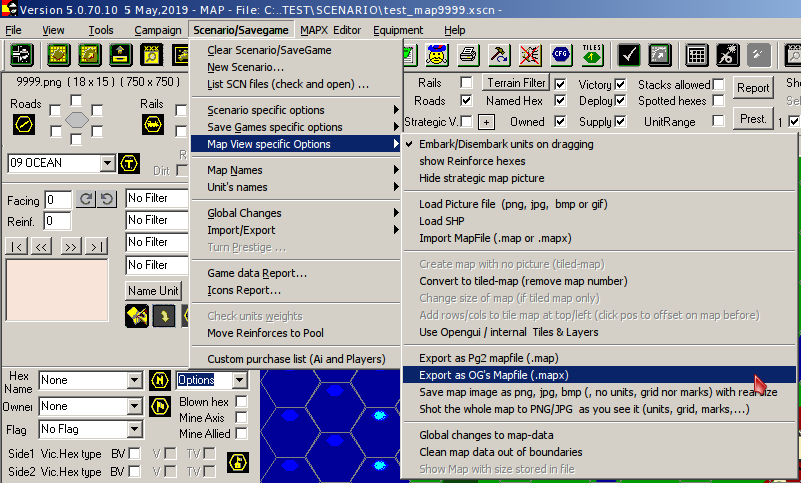Click the crossing arrows icon at toolbar start

click(21, 55)
